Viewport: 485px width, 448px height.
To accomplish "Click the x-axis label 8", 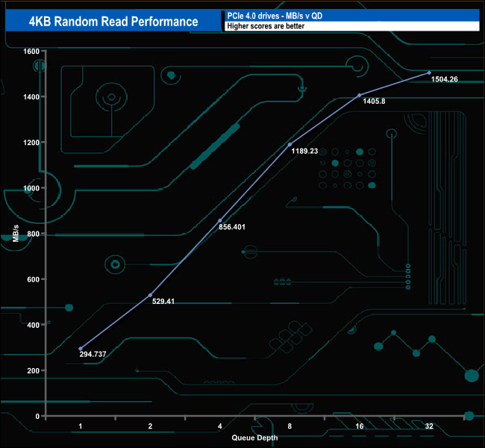I will (x=290, y=426).
